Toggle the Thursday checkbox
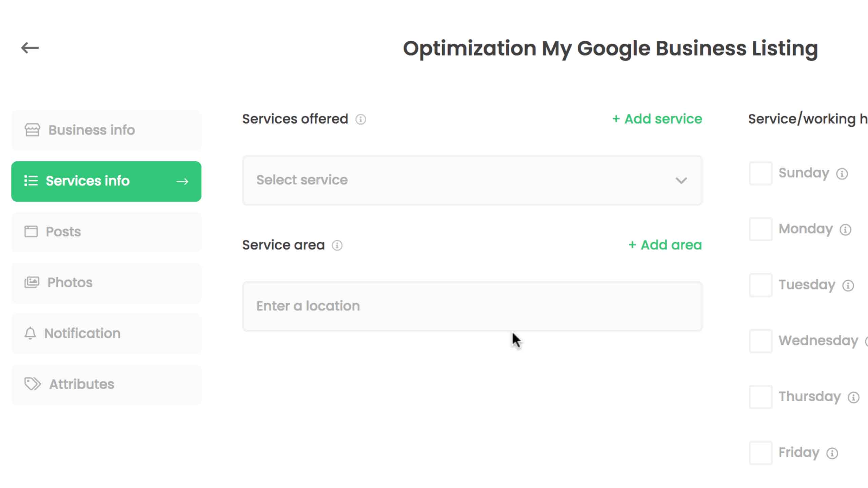Image resolution: width=868 pixels, height=488 pixels. tap(761, 397)
